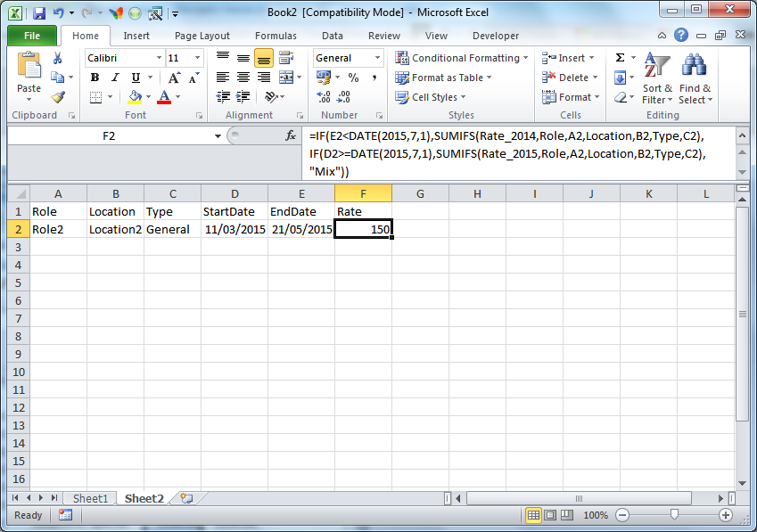757x532 pixels.
Task: Click the Undo arrow icon
Action: (x=59, y=13)
